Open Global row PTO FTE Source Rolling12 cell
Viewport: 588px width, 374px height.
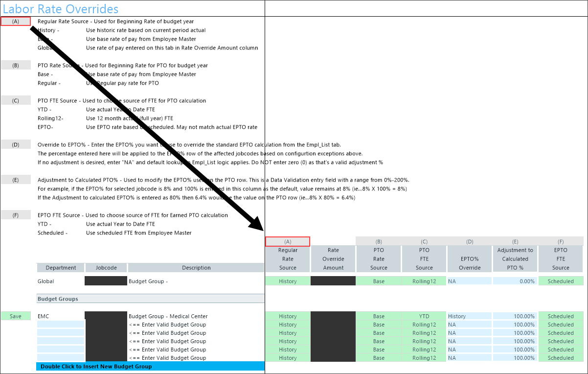[x=424, y=281]
